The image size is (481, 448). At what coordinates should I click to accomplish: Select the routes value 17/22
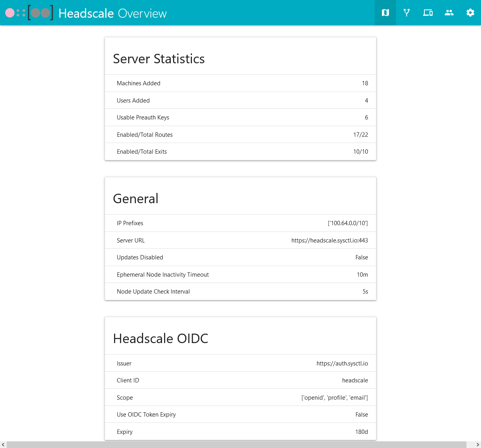click(x=361, y=135)
